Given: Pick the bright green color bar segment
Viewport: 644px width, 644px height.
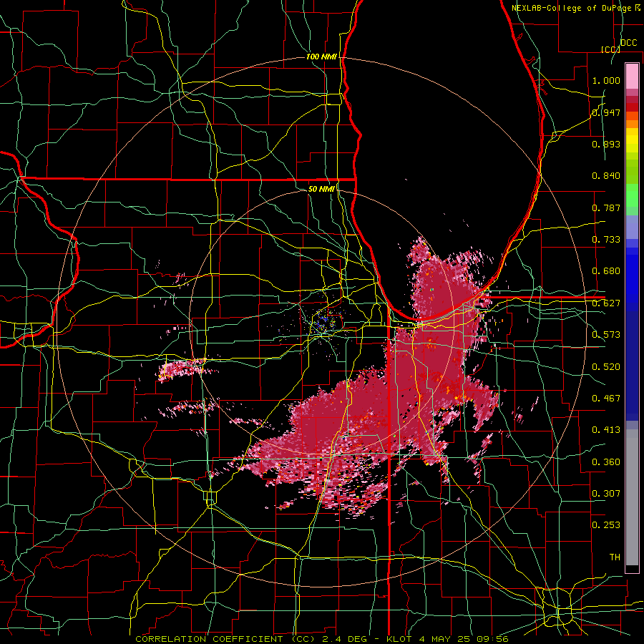Looking at the screenshot, I should (632, 195).
